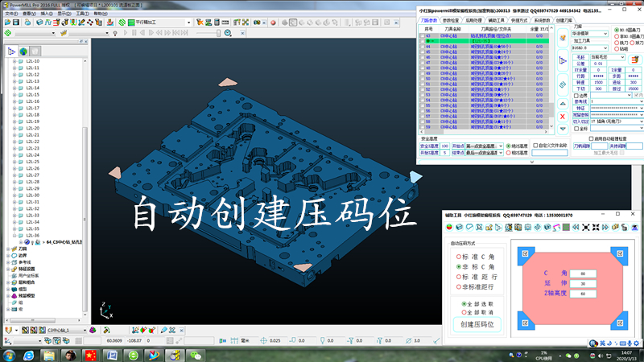Screen dimensions: 644x362
Task: Enable 启用自动碰撞检查 checkbox
Action: [591, 138]
